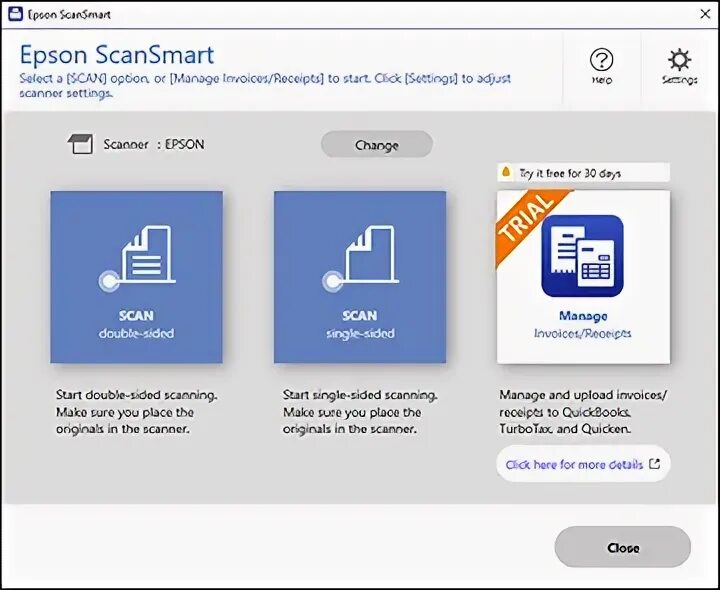This screenshot has height=590, width=720.
Task: Click 'Start single-sided scanning' description text
Action: coord(360,412)
